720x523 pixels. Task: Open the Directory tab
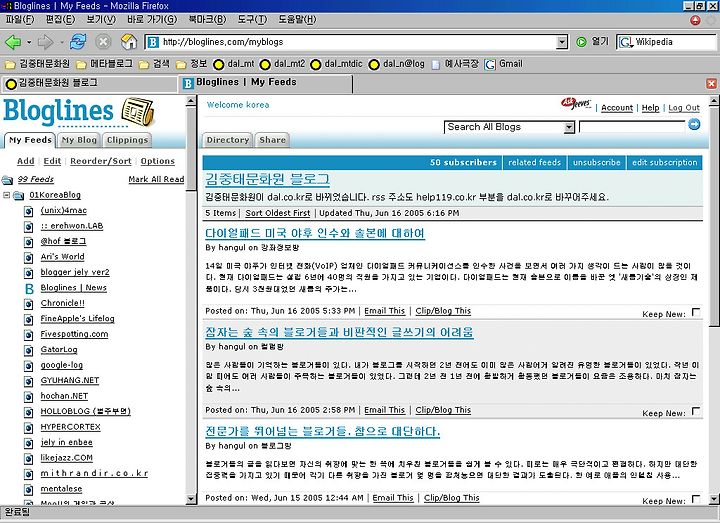click(x=227, y=140)
